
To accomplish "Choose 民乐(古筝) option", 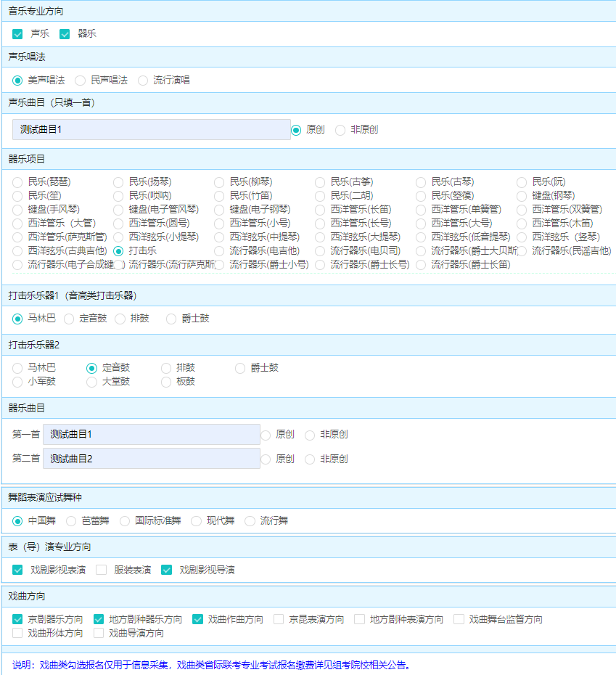I will pyautogui.click(x=320, y=182).
